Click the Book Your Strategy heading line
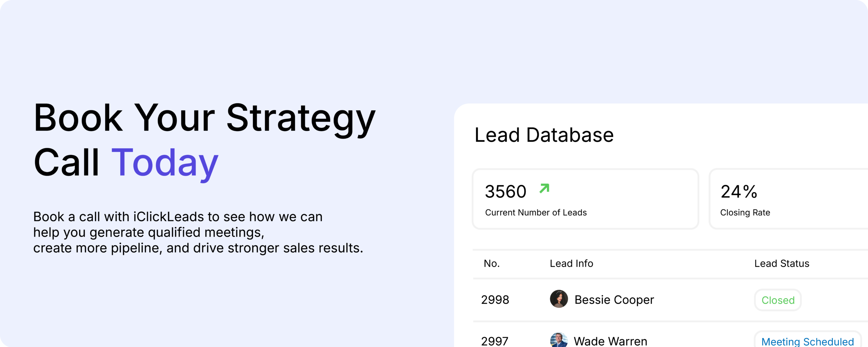Screen dimensions: 868x347 pos(204,118)
